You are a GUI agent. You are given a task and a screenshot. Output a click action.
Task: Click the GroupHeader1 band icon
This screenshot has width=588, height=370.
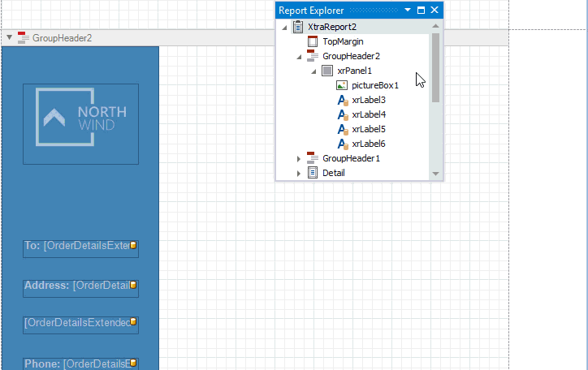[313, 158]
